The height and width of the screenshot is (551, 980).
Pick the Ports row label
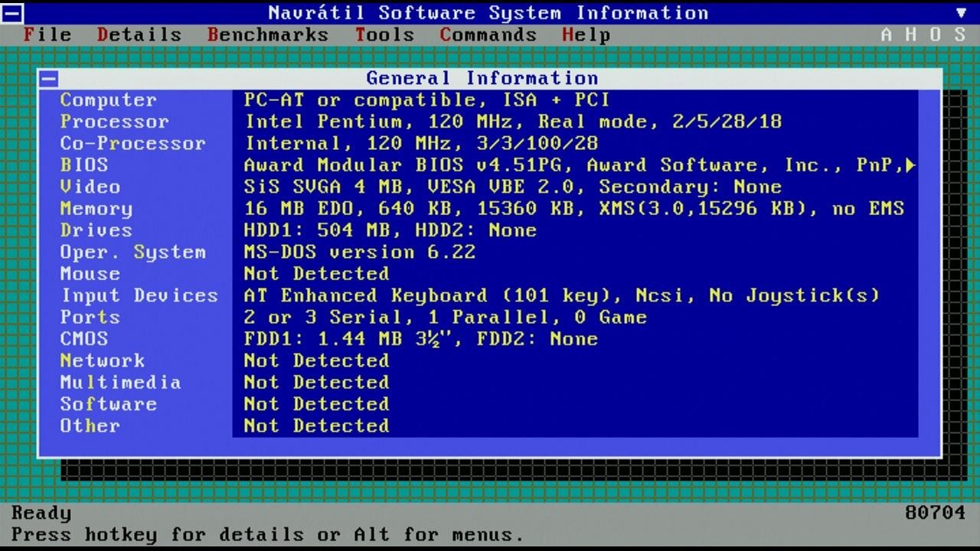tap(90, 317)
